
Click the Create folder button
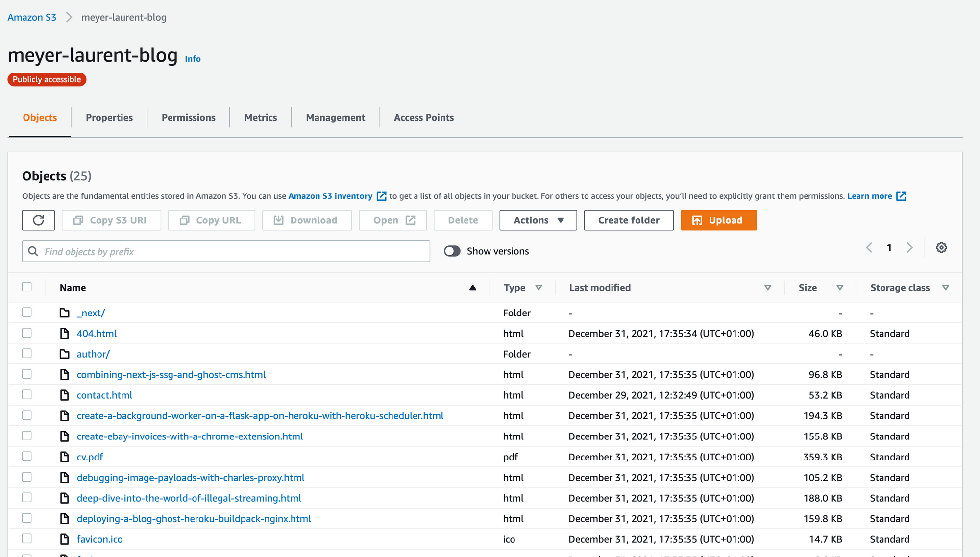[x=629, y=220]
